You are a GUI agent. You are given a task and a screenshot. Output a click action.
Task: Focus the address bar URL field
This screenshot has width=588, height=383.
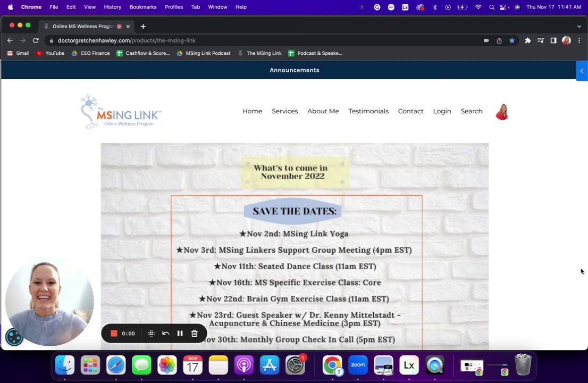(263, 40)
